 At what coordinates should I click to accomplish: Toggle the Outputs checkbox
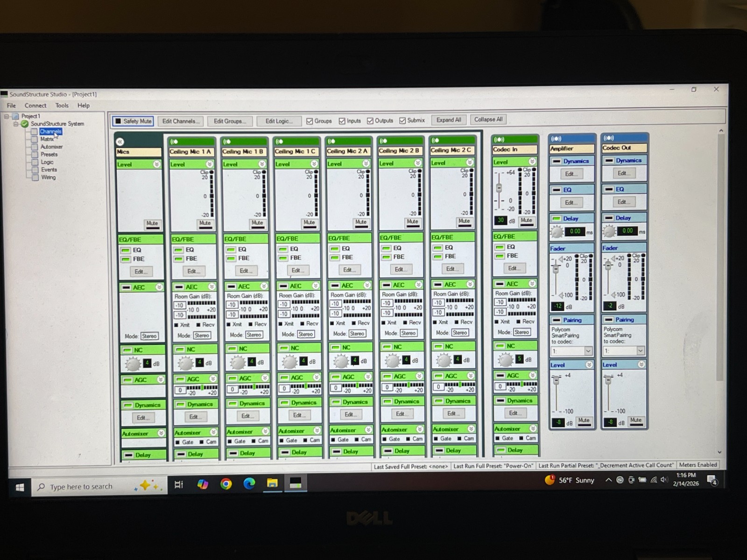(370, 121)
